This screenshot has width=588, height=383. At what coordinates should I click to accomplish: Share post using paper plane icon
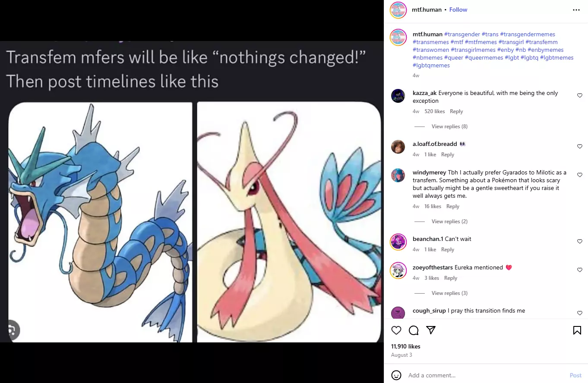point(431,330)
